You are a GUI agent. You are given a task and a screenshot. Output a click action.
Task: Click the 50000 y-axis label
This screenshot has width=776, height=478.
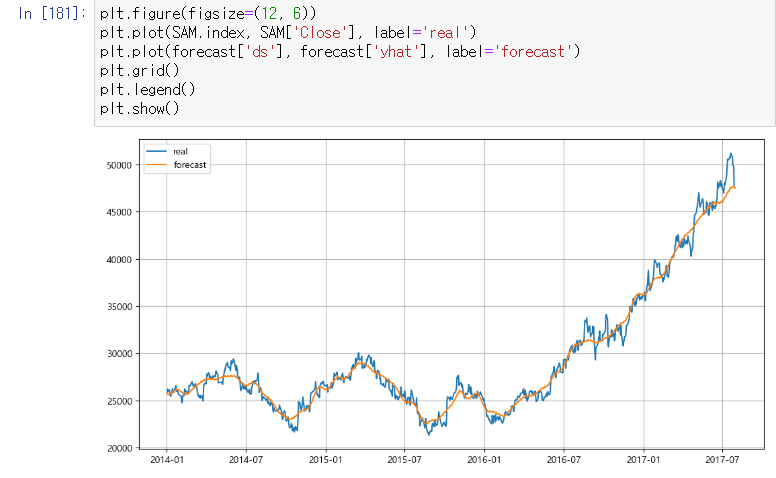pos(119,165)
